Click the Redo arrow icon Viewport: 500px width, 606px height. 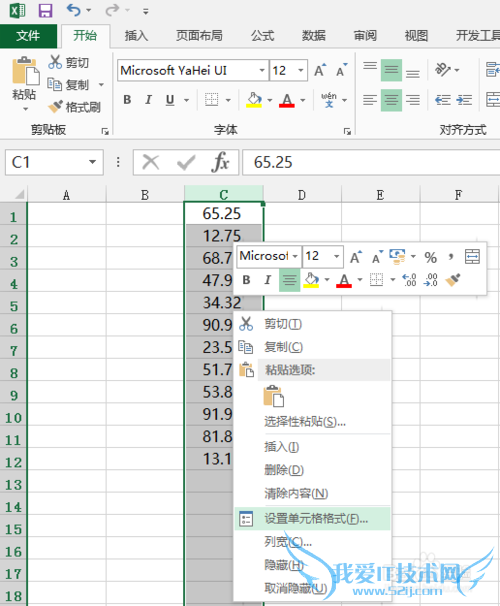click(x=112, y=10)
